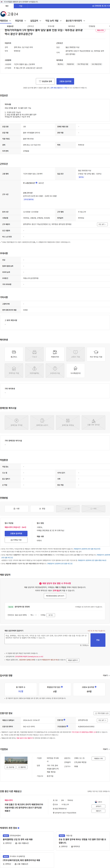Click the 건물 내부 경사로 icon
The image size is (110, 868).
click(94, 423)
